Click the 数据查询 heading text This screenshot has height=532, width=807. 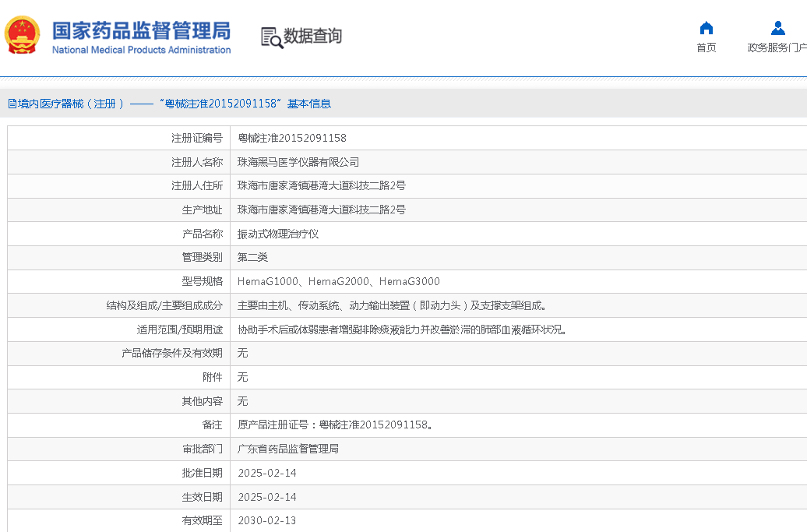312,36
